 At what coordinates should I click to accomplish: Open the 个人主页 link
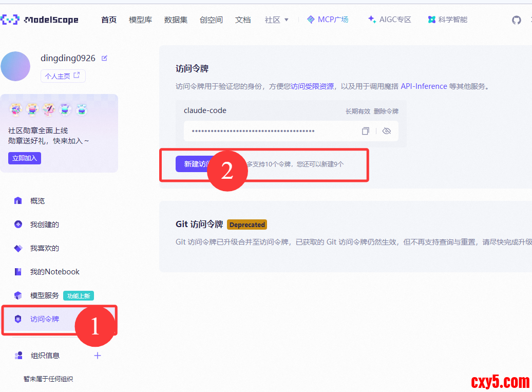[x=63, y=76]
